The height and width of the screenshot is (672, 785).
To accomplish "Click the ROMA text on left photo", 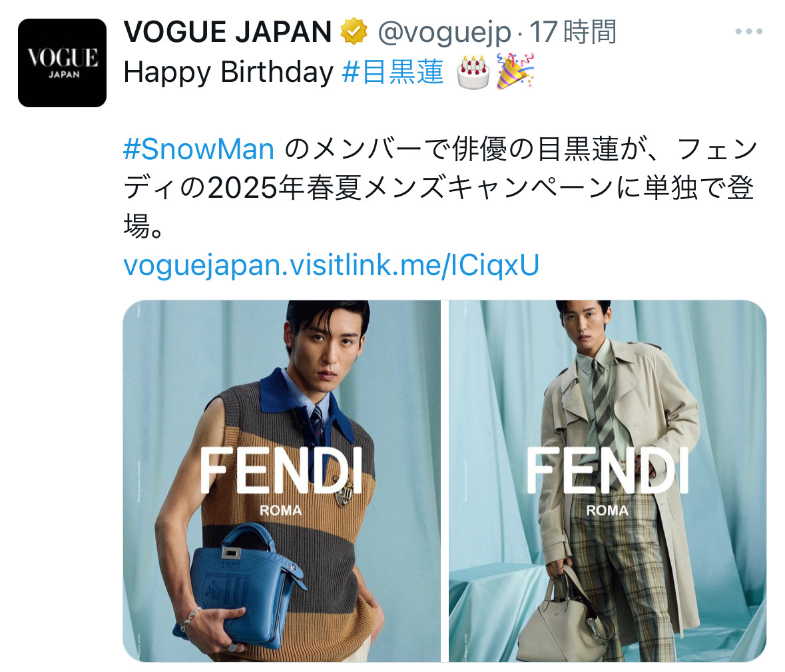I will [281, 510].
